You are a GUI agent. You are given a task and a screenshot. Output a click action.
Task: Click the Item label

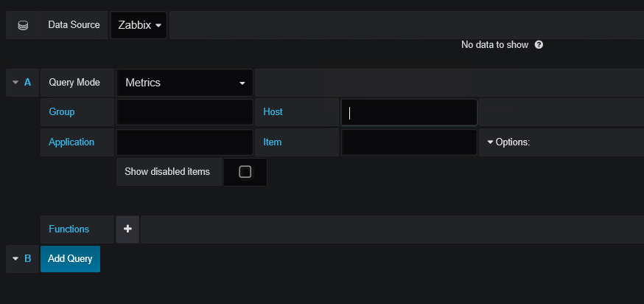click(x=272, y=142)
